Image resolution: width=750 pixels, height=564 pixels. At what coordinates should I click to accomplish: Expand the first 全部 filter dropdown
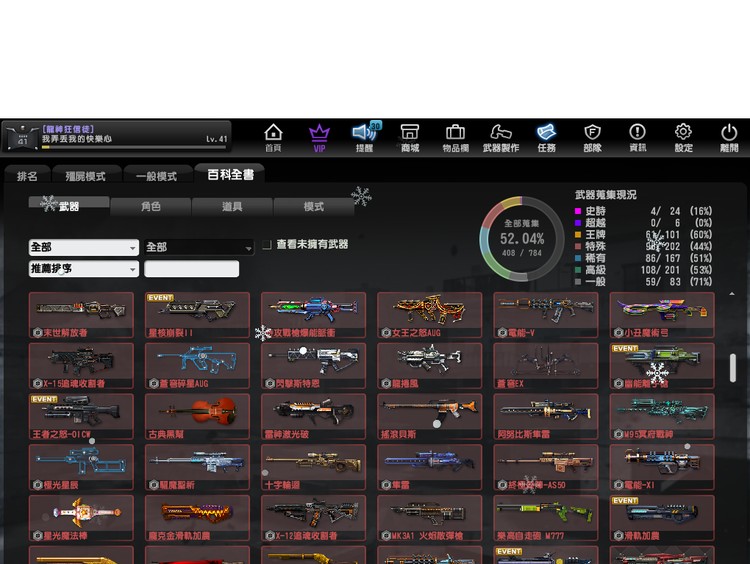click(84, 247)
